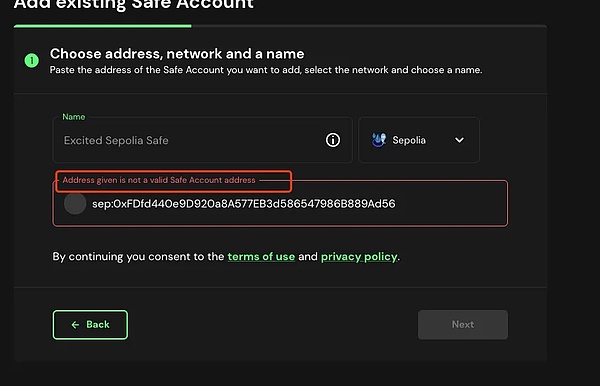Open the terms of use link
The image size is (600, 386).
[x=261, y=256]
